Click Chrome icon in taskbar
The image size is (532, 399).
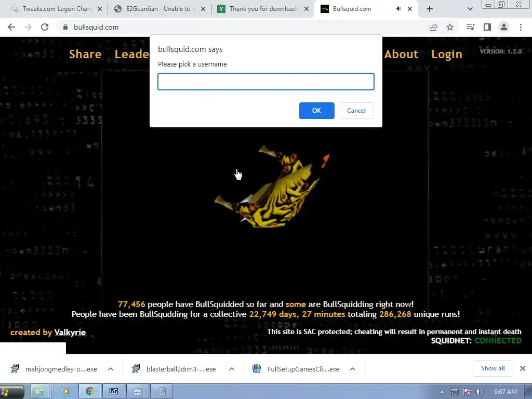click(x=89, y=392)
